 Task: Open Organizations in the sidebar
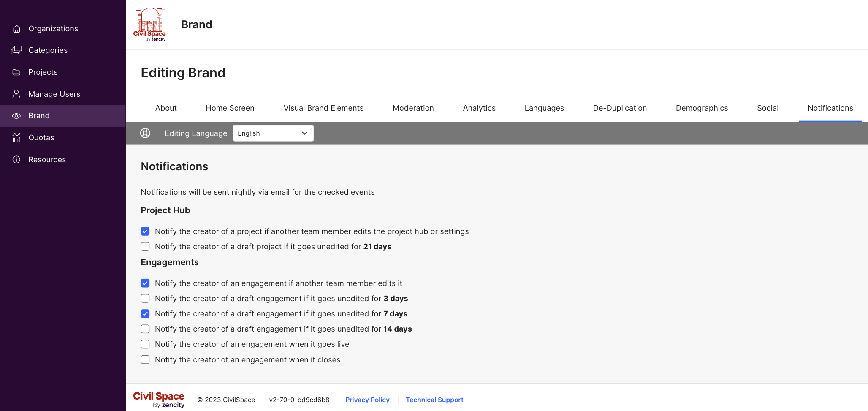[63, 29]
